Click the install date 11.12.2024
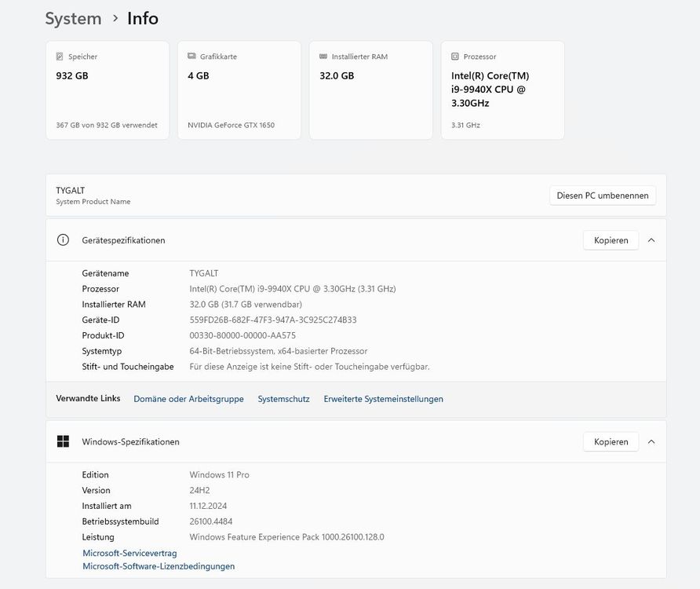The image size is (700, 589). click(x=208, y=506)
